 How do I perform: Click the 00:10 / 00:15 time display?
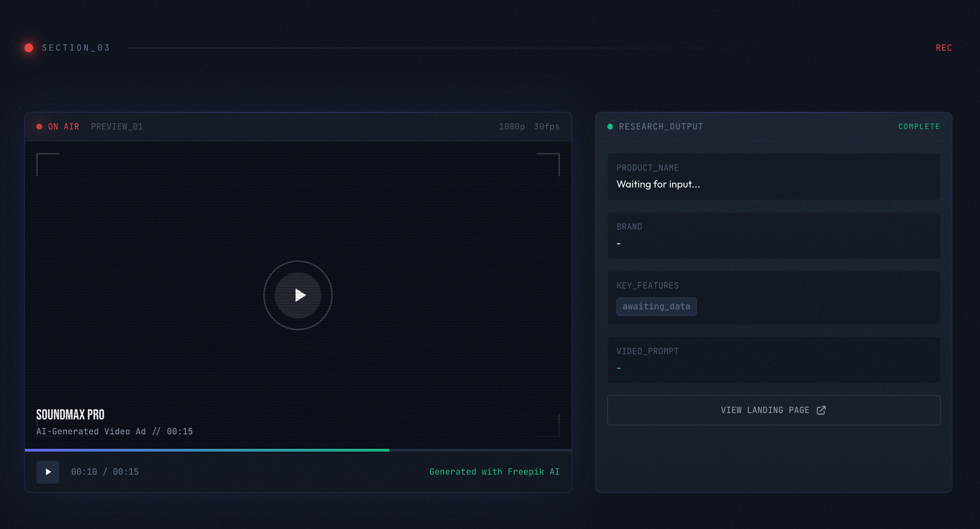[105, 472]
